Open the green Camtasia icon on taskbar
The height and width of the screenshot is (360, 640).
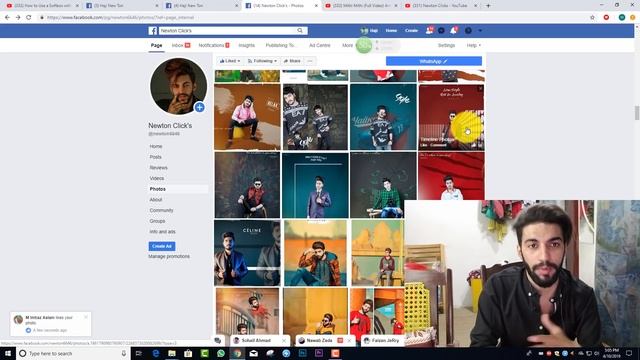pyautogui.click(x=204, y=353)
